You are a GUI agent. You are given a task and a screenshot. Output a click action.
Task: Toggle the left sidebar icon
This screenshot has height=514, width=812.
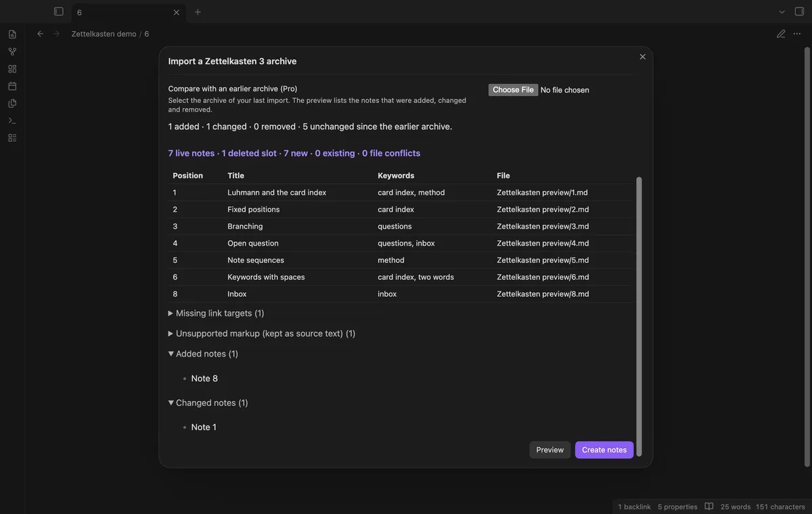(59, 11)
